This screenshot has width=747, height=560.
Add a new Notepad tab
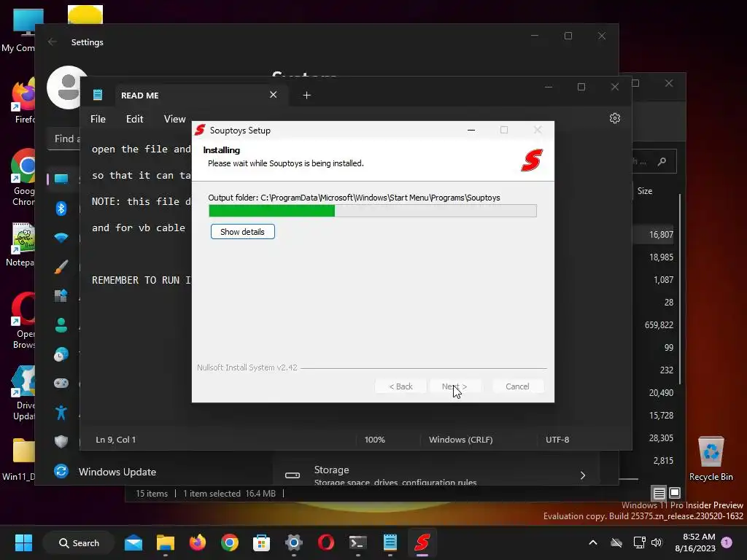(x=307, y=96)
